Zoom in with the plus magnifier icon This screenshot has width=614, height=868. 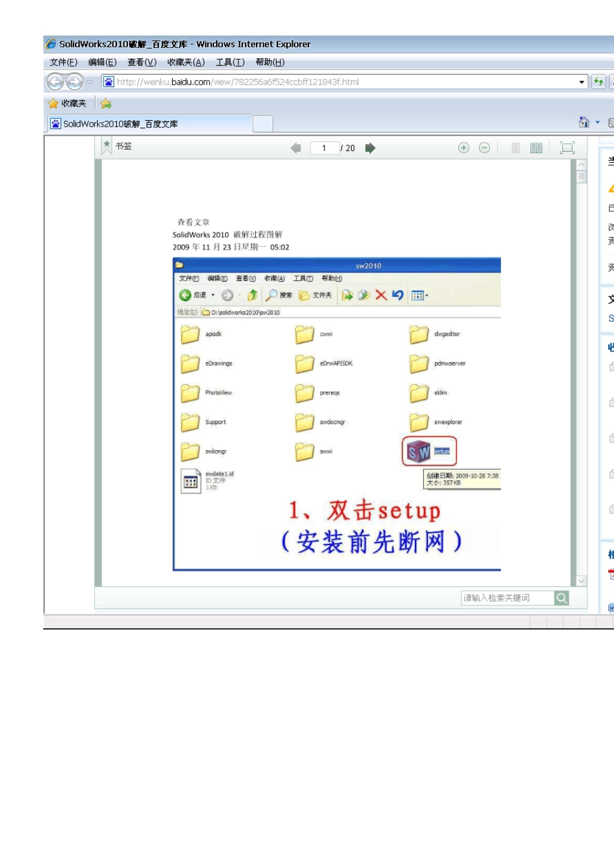click(x=463, y=148)
